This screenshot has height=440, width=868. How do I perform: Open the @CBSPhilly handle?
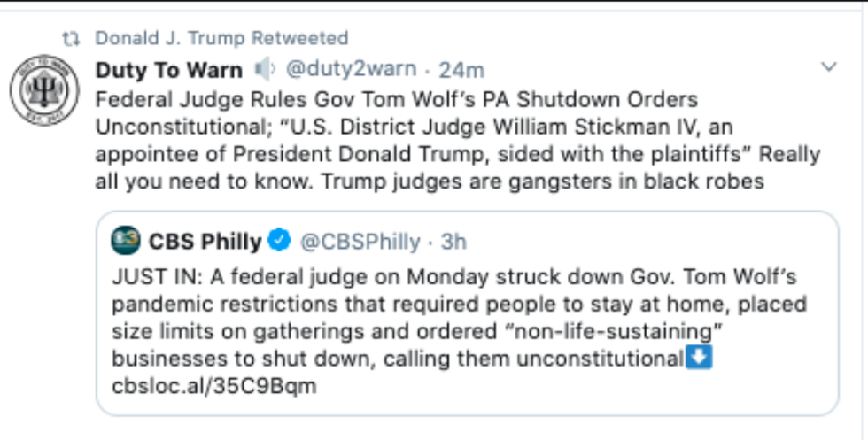[359, 241]
